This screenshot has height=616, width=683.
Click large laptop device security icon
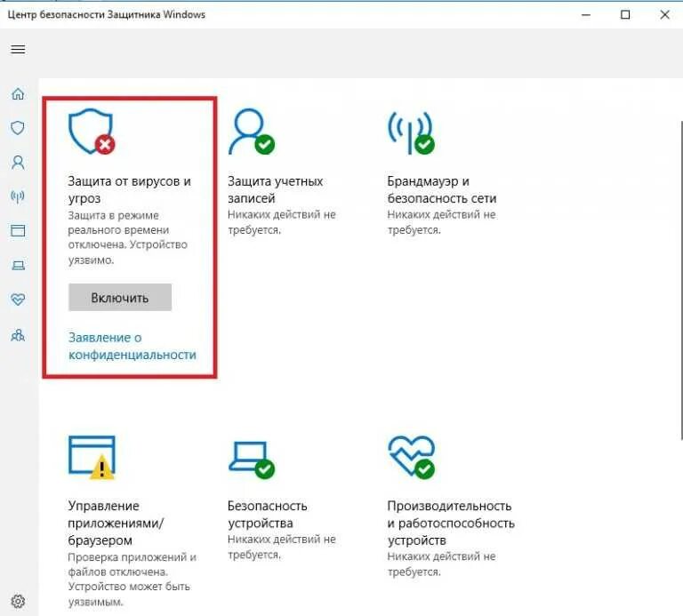[x=252, y=460]
